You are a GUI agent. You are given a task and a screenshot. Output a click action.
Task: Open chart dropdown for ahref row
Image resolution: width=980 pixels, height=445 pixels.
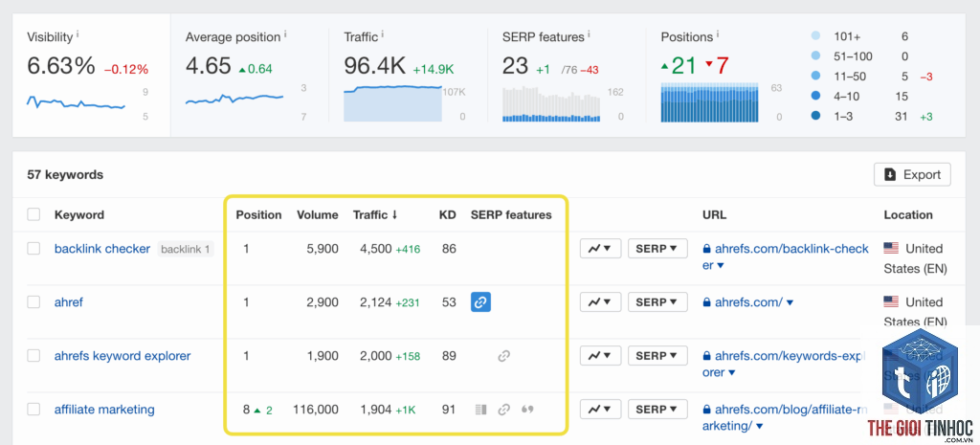[601, 302]
